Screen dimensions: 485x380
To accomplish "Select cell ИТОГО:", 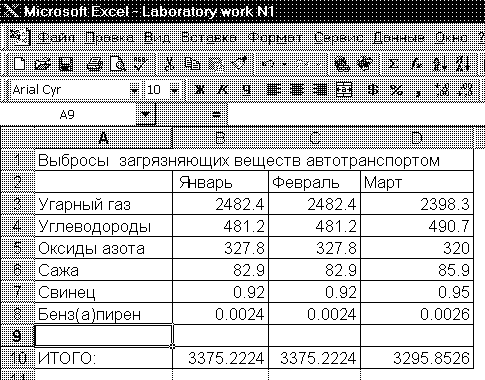I will (104, 358).
